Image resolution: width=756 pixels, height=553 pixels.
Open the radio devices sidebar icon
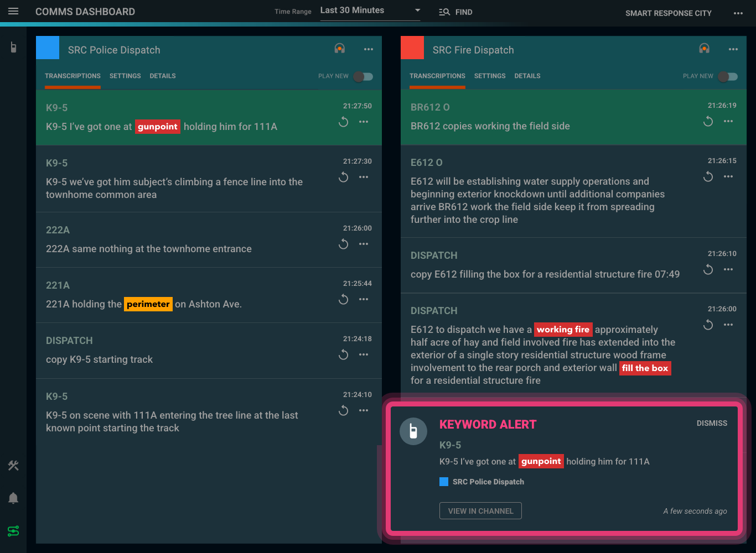click(x=13, y=48)
